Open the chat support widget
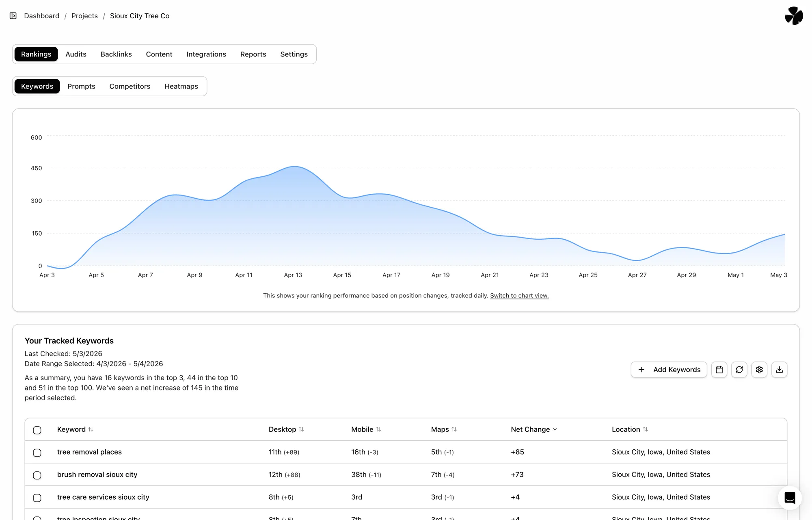 click(x=790, y=498)
